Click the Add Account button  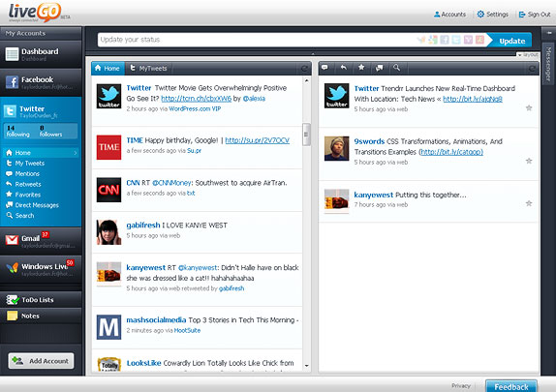41,361
